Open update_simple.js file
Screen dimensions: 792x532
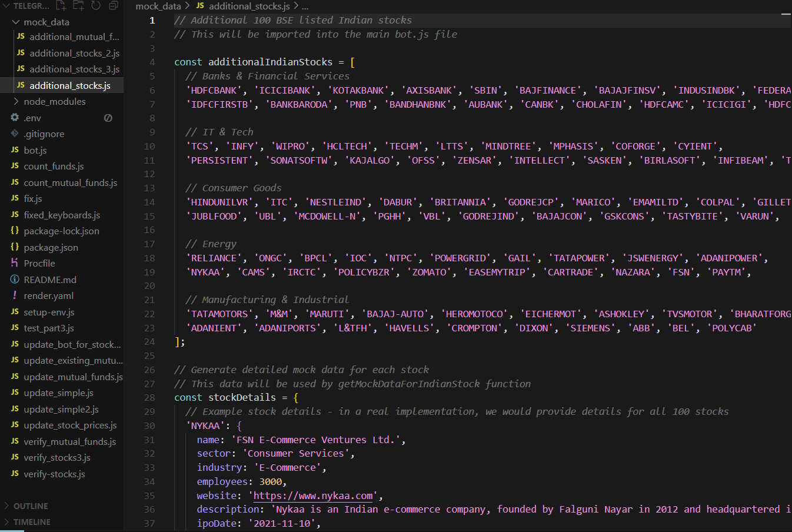coord(58,393)
